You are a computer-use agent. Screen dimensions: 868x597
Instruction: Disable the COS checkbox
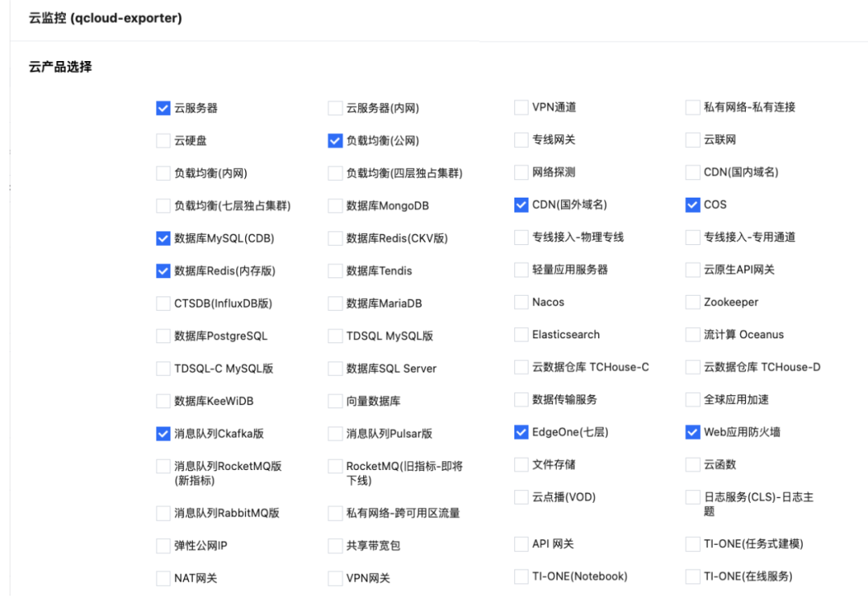[693, 205]
